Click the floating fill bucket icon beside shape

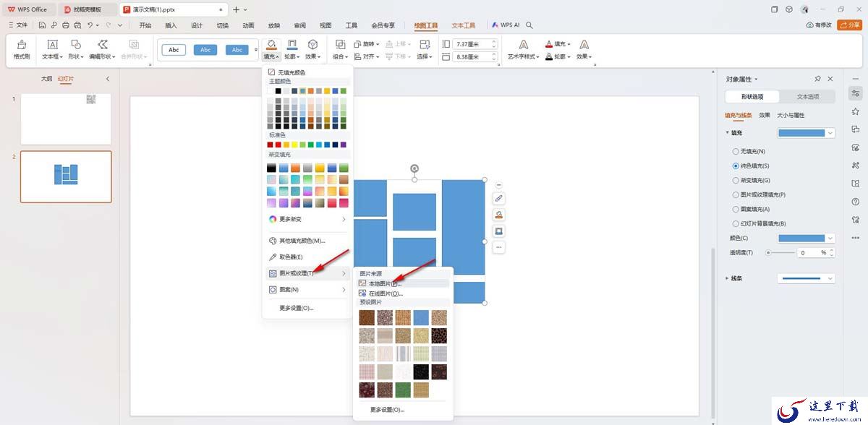(499, 215)
